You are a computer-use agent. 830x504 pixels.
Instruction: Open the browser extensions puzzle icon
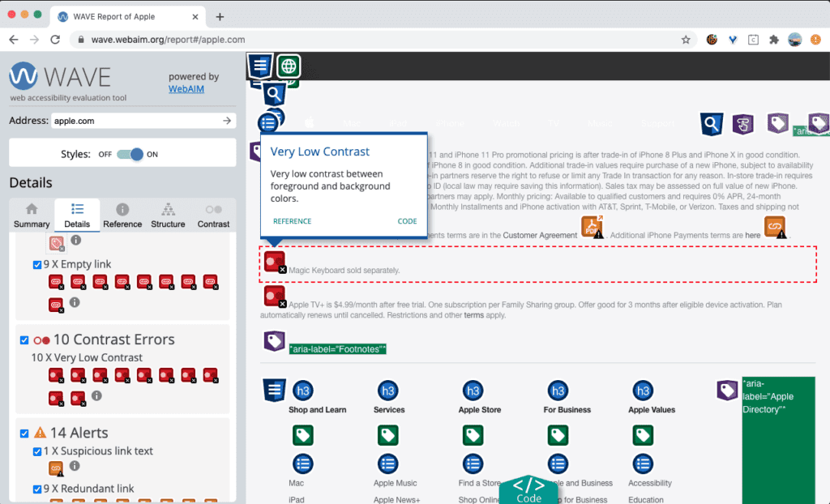(x=774, y=40)
